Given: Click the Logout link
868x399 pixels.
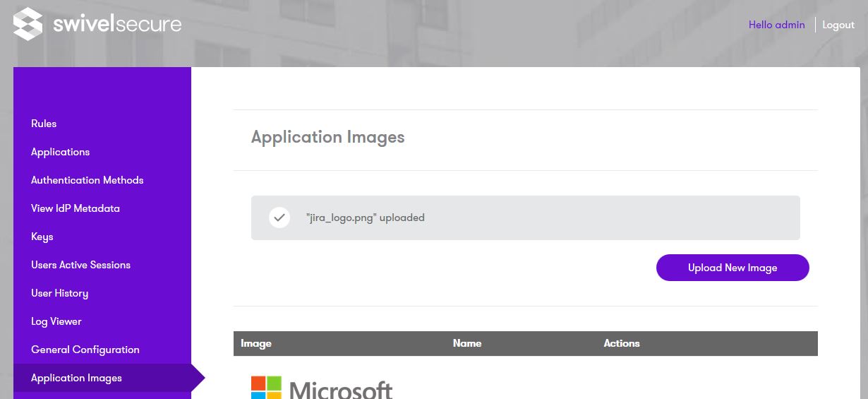Looking at the screenshot, I should click(838, 25).
